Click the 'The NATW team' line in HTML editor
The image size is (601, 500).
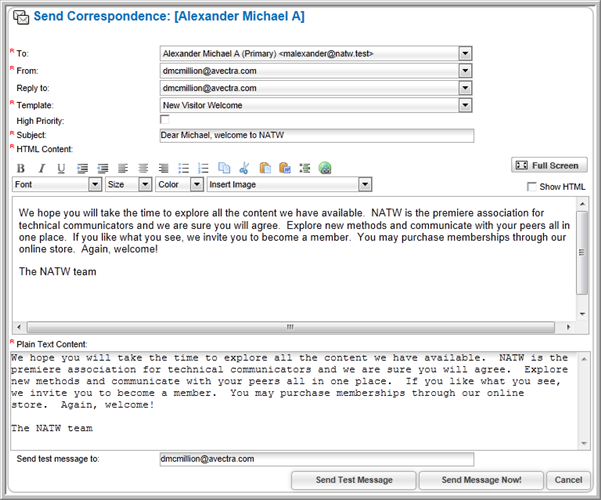point(58,271)
